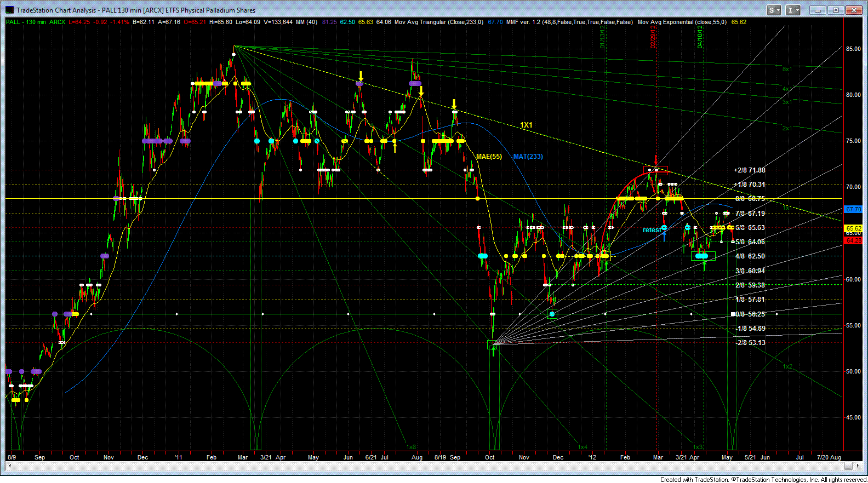Click the '4/8 62.50' level label
This screenshot has height=483, width=868.
750,256
